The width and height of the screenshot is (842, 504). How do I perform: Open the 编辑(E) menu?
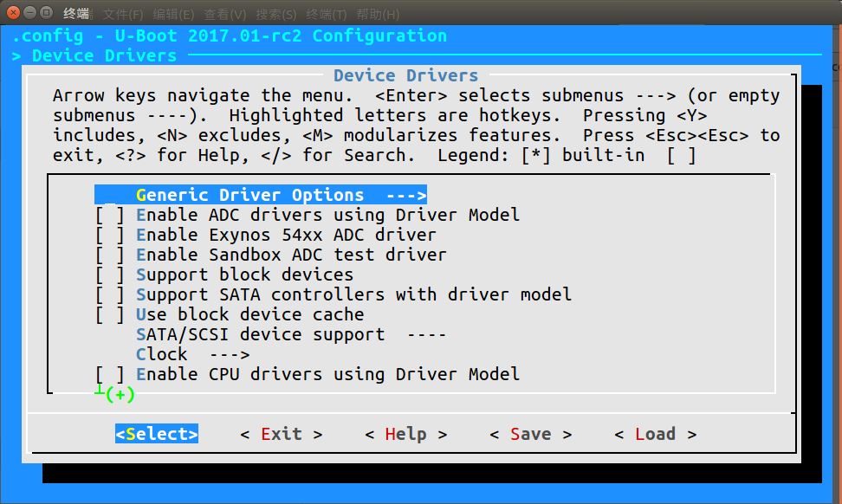[x=173, y=15]
